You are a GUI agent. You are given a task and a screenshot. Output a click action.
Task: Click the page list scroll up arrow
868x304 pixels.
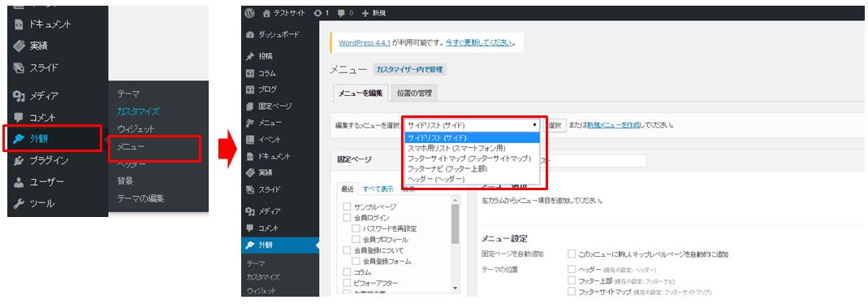[x=455, y=200]
